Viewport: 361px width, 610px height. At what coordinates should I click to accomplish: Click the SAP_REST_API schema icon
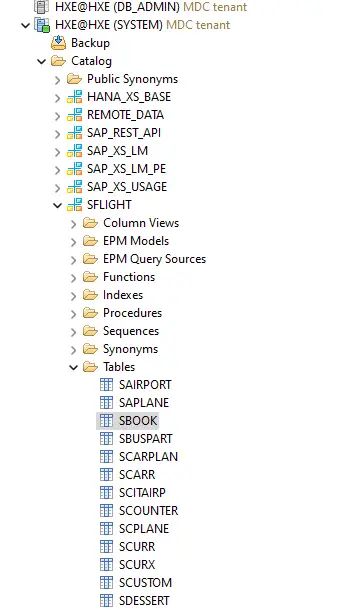pos(74,133)
